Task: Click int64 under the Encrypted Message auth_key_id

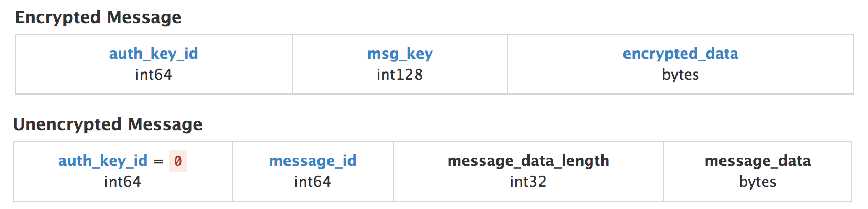Action: [153, 75]
